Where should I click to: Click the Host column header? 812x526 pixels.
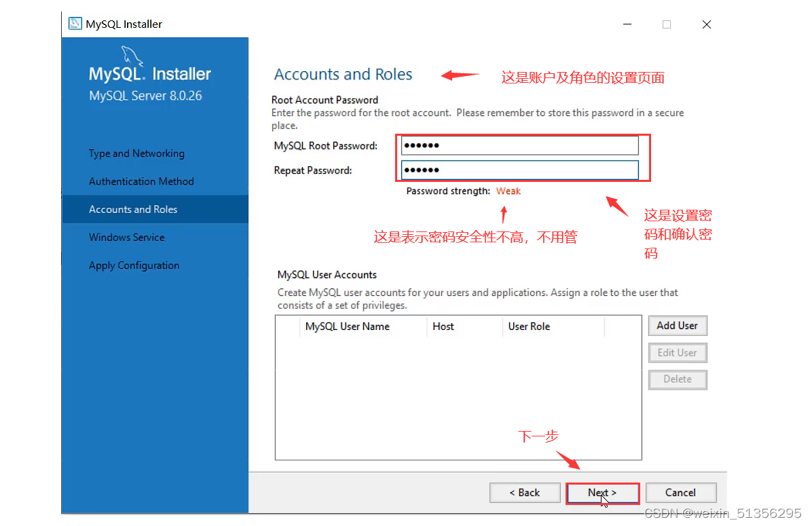[464, 326]
